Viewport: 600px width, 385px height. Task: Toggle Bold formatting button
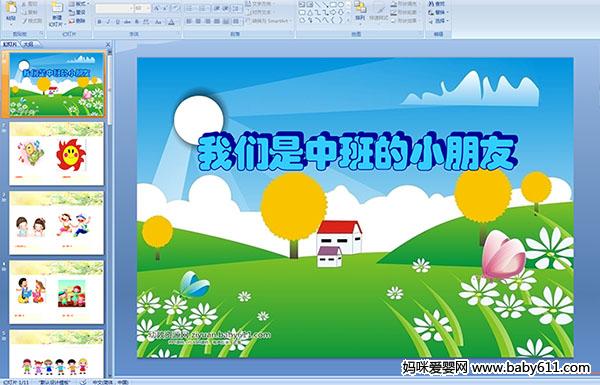click(x=100, y=22)
